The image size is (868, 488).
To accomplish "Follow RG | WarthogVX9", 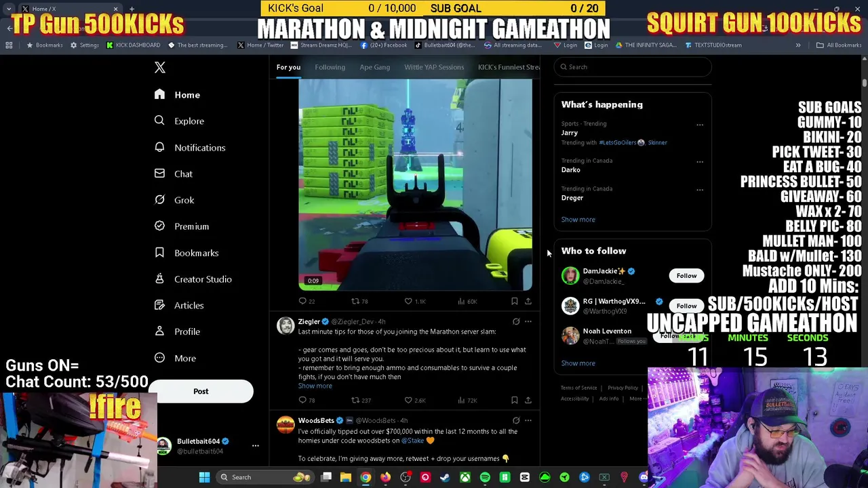I will tap(686, 306).
